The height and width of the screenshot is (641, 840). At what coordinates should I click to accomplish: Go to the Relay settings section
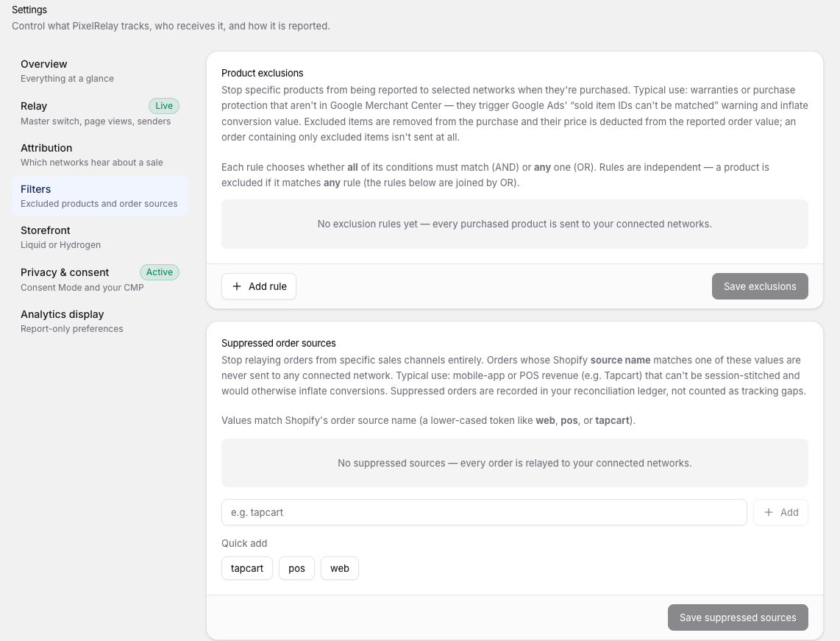(x=99, y=113)
